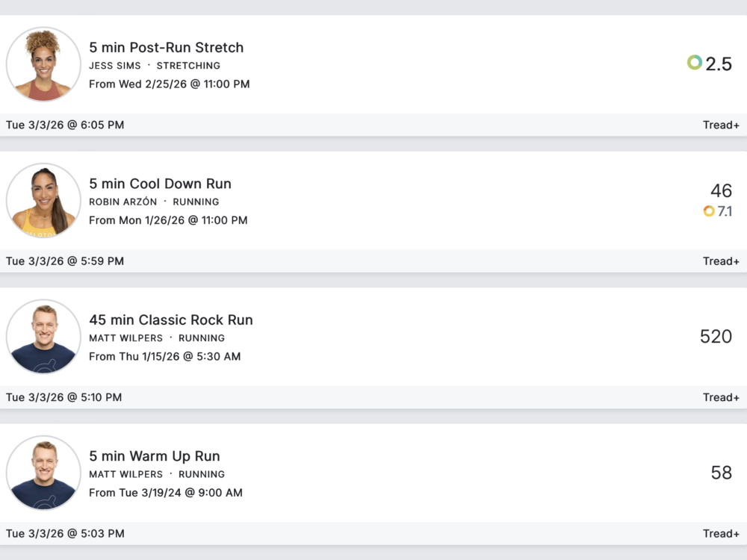Click Matt Wilpers avatar for Classic Rock Run
This screenshot has width=747, height=560.
(x=43, y=337)
